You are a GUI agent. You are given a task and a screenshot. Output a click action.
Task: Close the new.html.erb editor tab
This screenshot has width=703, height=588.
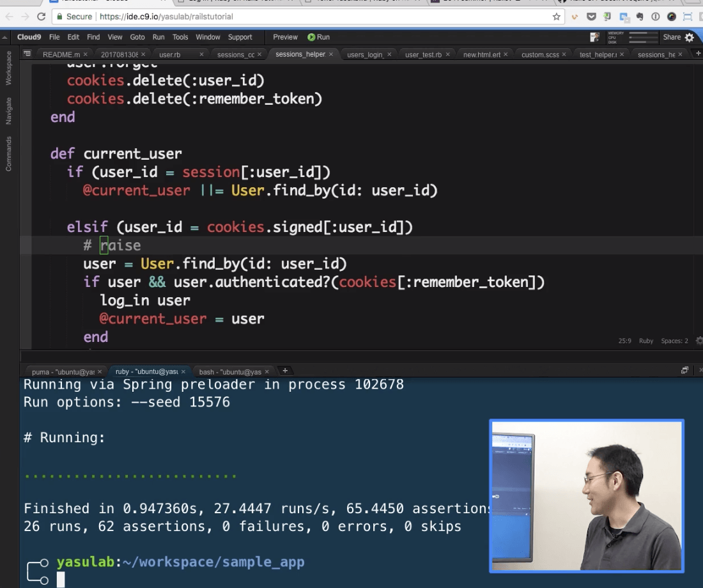tap(506, 54)
